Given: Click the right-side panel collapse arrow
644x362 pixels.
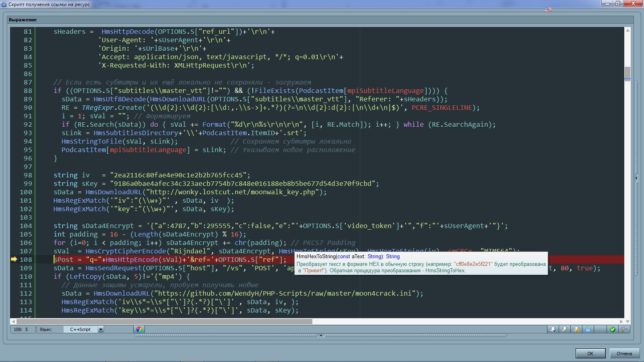Looking at the screenshot, I should (636, 177).
